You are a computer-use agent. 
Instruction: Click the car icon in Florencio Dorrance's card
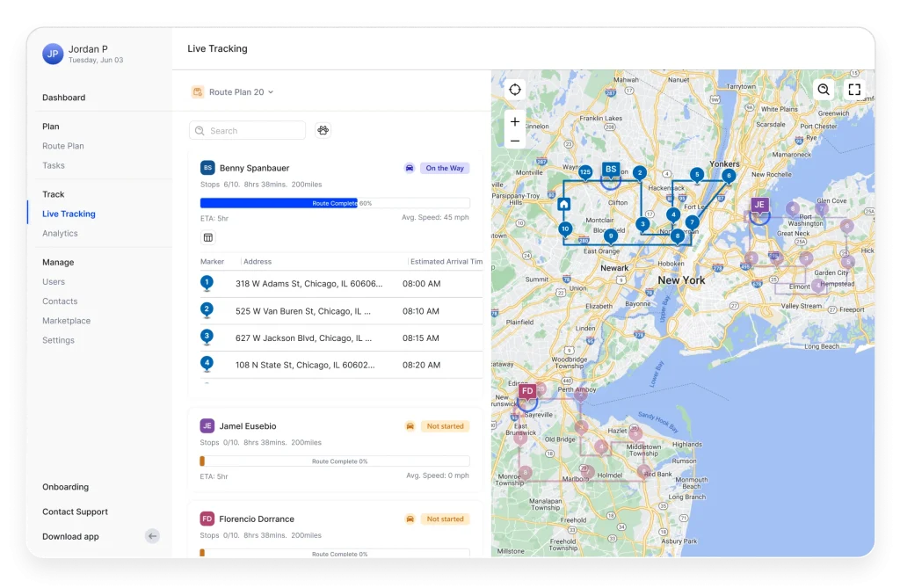[410, 519]
